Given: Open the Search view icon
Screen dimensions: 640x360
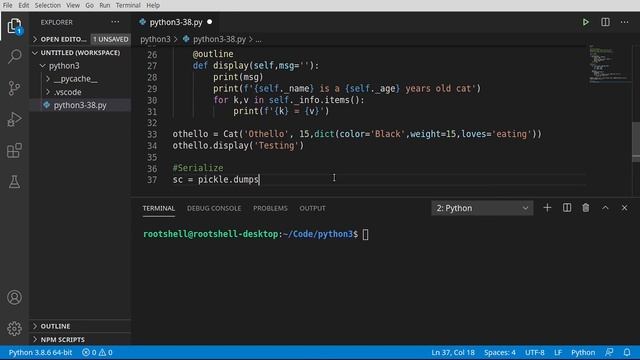Looking at the screenshot, I should (x=14, y=56).
